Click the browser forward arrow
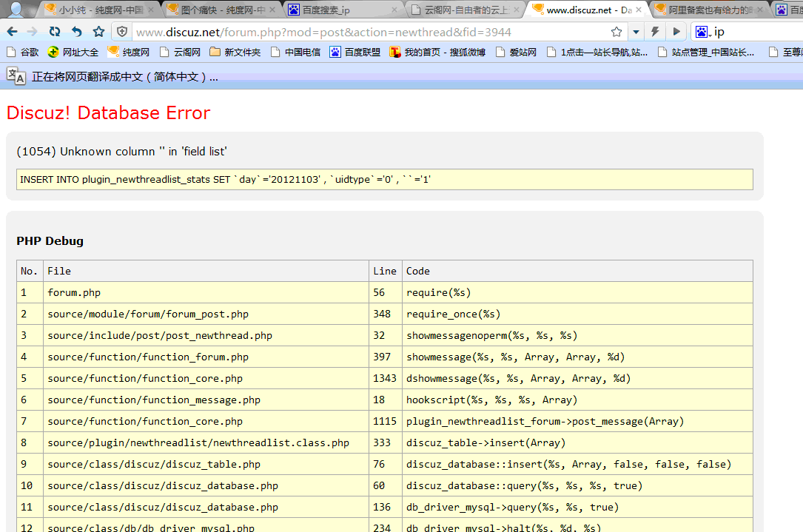The image size is (803, 532). 33,32
